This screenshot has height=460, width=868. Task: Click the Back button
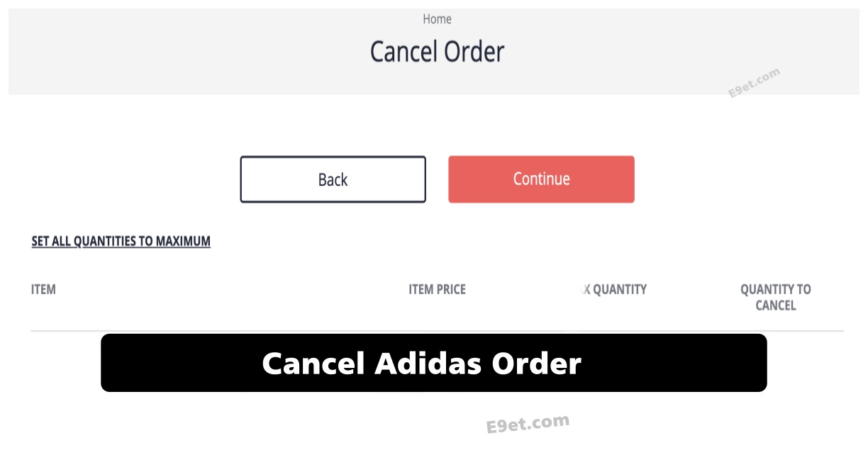pyautogui.click(x=333, y=179)
